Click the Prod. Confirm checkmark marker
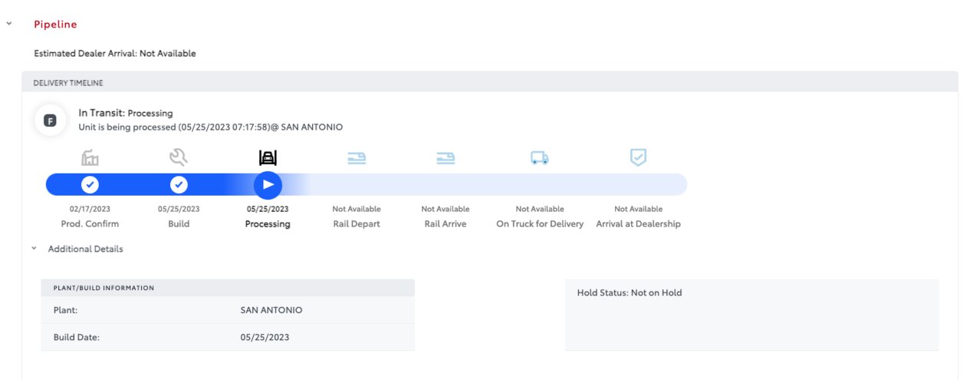The height and width of the screenshot is (380, 980). (x=90, y=184)
